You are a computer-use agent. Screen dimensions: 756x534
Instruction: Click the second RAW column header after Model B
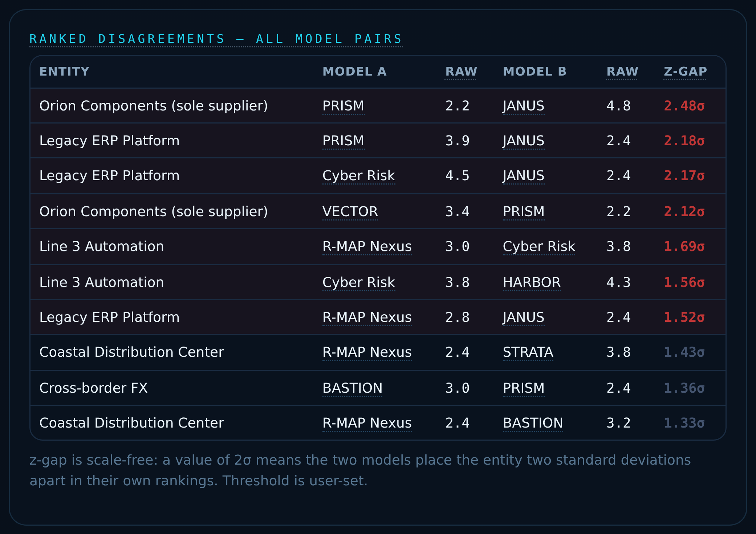622,72
